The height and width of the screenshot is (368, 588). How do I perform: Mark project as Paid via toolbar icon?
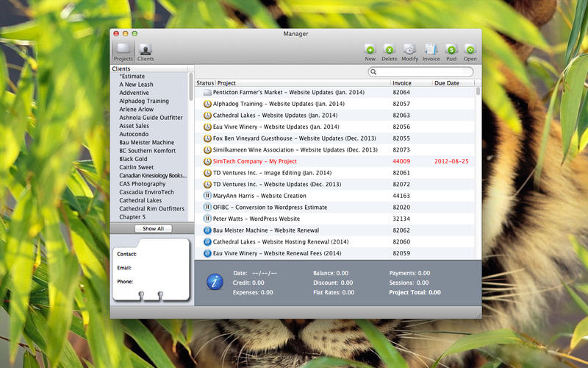tap(451, 49)
